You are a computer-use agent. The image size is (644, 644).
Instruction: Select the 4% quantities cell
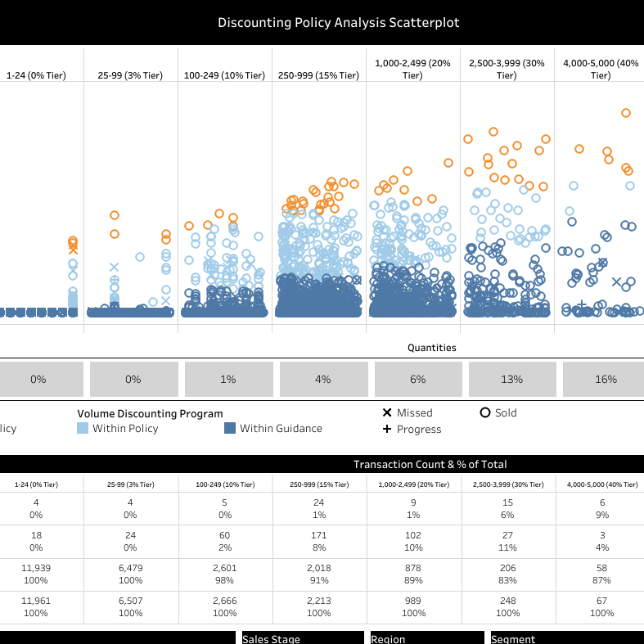click(322, 379)
